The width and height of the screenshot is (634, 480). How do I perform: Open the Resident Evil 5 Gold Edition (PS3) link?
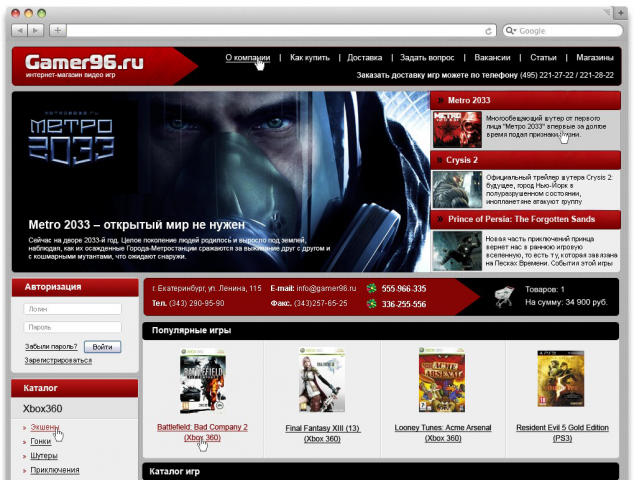[562, 433]
